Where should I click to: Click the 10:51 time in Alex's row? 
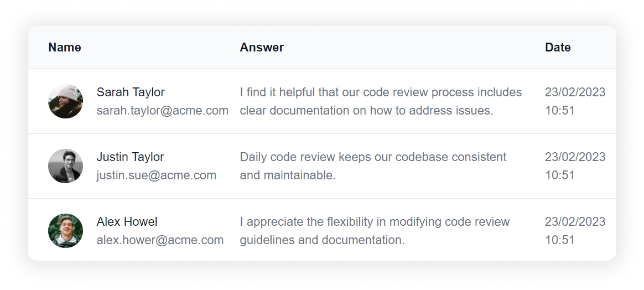coord(560,240)
